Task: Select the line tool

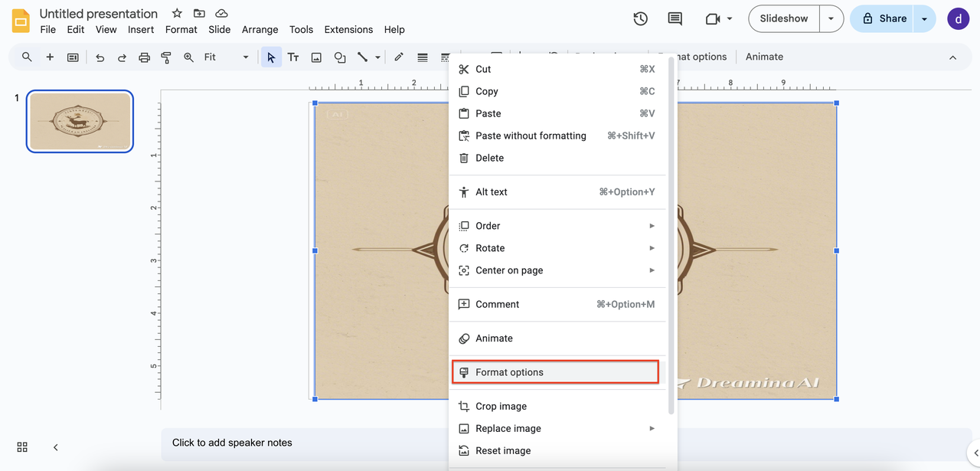Action: 362,57
